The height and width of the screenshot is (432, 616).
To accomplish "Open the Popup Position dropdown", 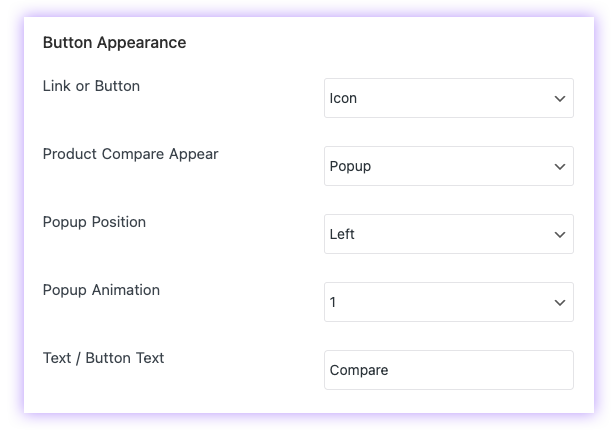I will (x=448, y=234).
